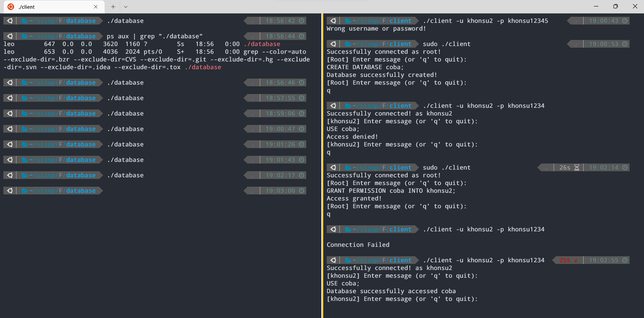Open the terminal tab dropdown chevron
This screenshot has width=644, height=318.
click(126, 6)
